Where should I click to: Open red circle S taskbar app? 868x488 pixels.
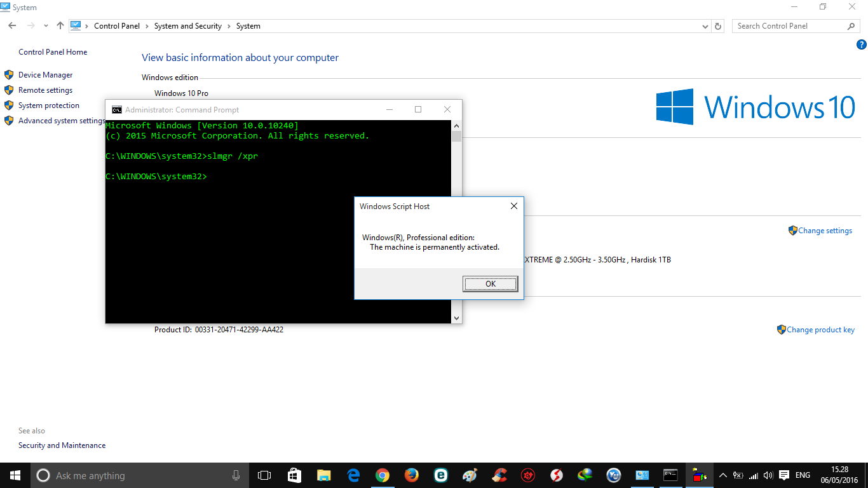click(x=557, y=475)
